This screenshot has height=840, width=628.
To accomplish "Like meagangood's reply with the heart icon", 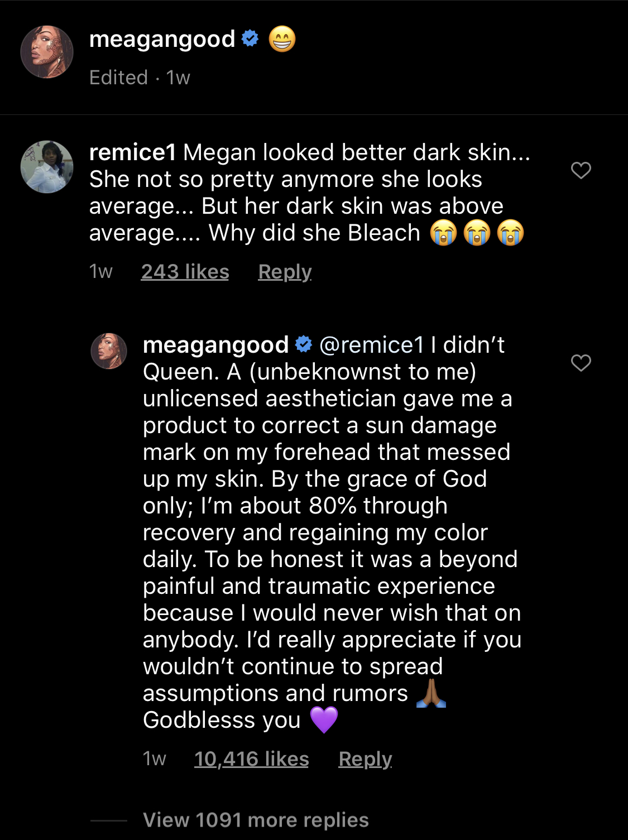I will click(x=582, y=364).
